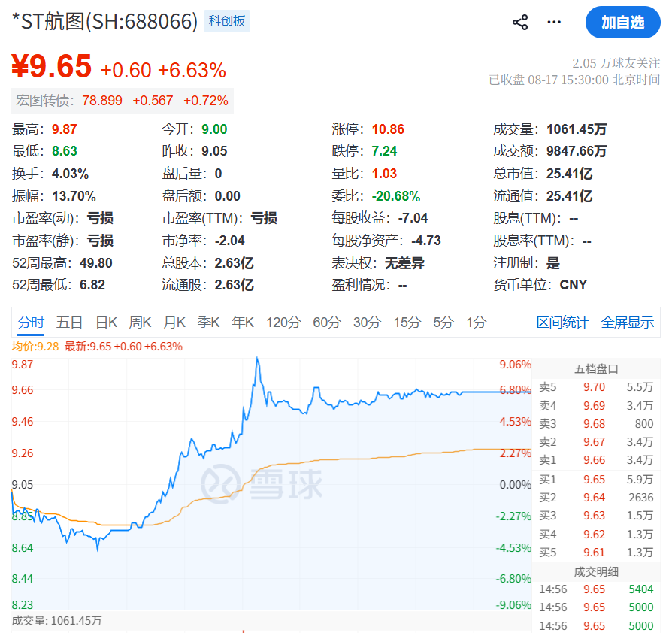The height and width of the screenshot is (633, 672).
Task: Switch to the 60分 chart tab
Action: [x=327, y=323]
